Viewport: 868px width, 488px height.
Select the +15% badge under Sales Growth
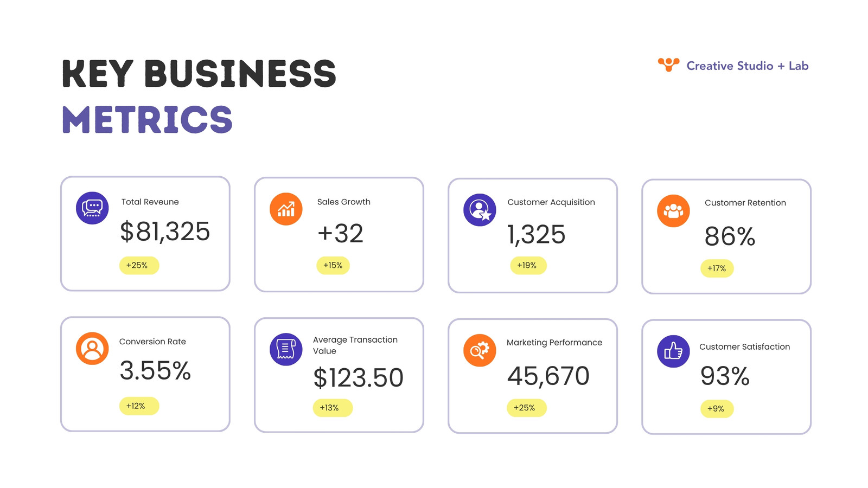[333, 266]
